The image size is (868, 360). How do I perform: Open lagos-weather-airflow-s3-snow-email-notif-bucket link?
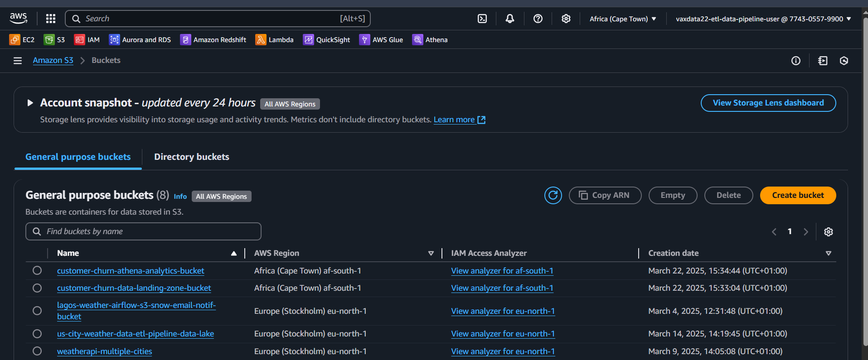pyautogui.click(x=136, y=311)
